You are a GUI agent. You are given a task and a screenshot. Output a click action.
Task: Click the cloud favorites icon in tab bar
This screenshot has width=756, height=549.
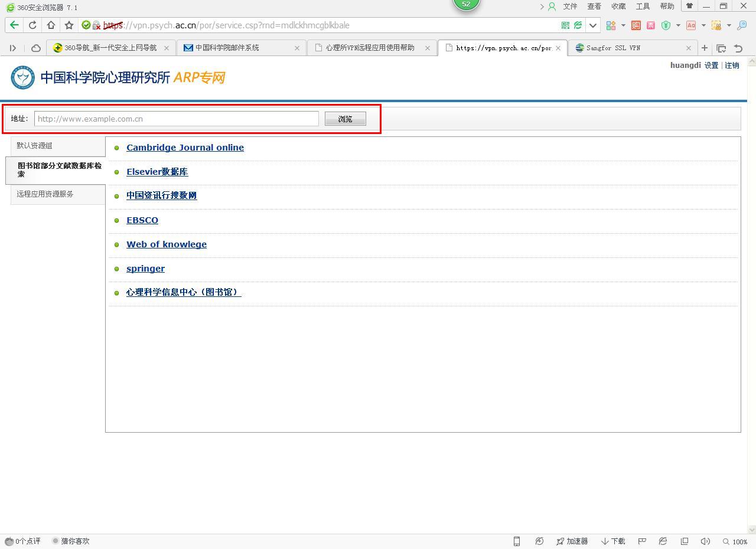point(35,48)
